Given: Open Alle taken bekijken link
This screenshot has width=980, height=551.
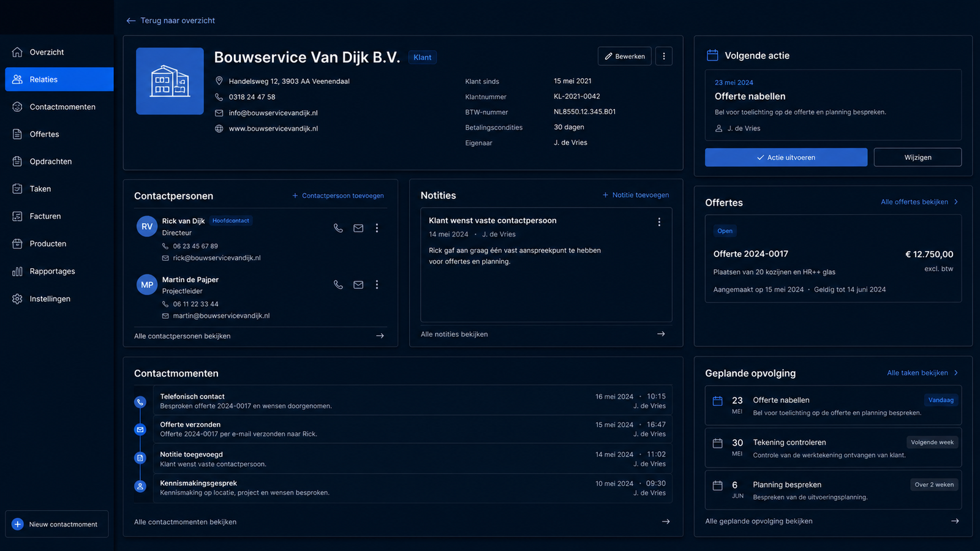Looking at the screenshot, I should click(x=922, y=373).
